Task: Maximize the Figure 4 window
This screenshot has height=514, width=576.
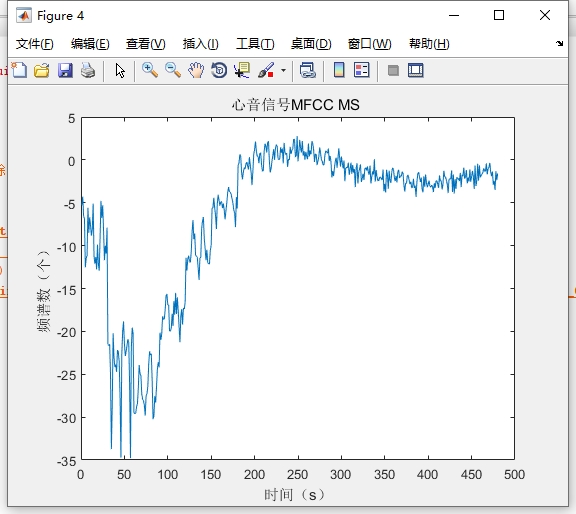Action: point(499,15)
